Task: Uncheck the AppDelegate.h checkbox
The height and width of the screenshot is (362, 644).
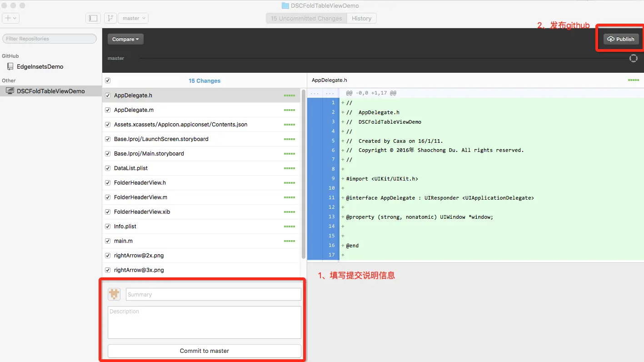Action: 108,96
